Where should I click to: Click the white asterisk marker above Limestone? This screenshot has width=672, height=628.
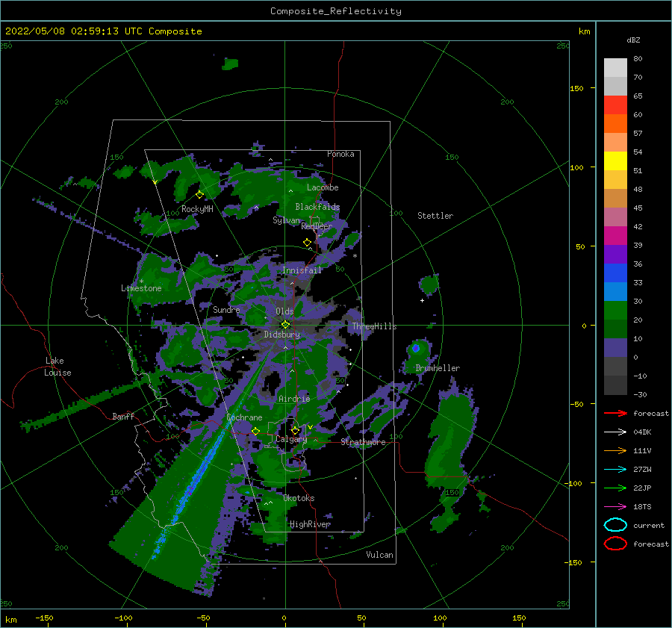[x=141, y=282]
